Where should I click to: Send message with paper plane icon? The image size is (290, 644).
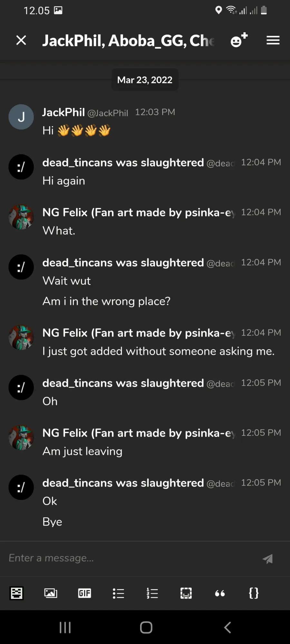point(267,559)
